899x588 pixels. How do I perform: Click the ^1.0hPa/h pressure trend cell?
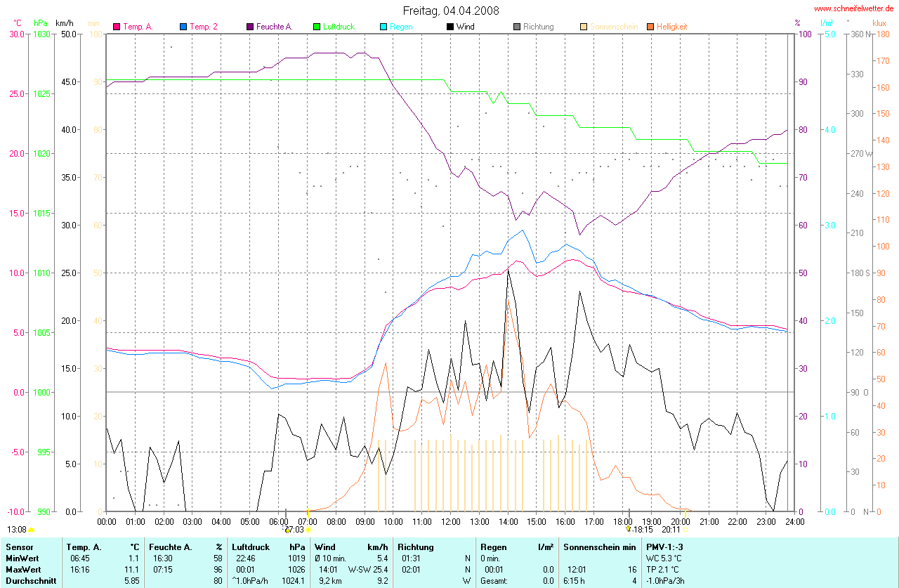[x=250, y=580]
